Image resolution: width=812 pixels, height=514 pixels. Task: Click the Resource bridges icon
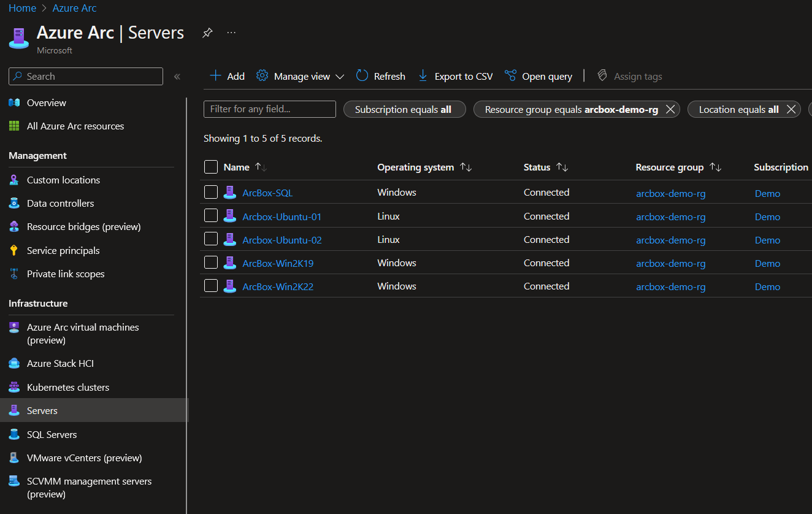[14, 226]
